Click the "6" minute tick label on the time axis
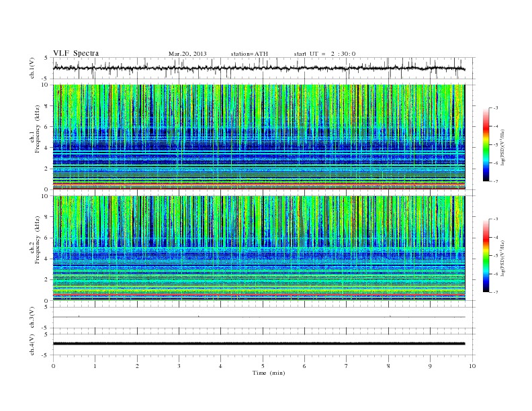The height and width of the screenshot is (411, 532). click(x=304, y=366)
